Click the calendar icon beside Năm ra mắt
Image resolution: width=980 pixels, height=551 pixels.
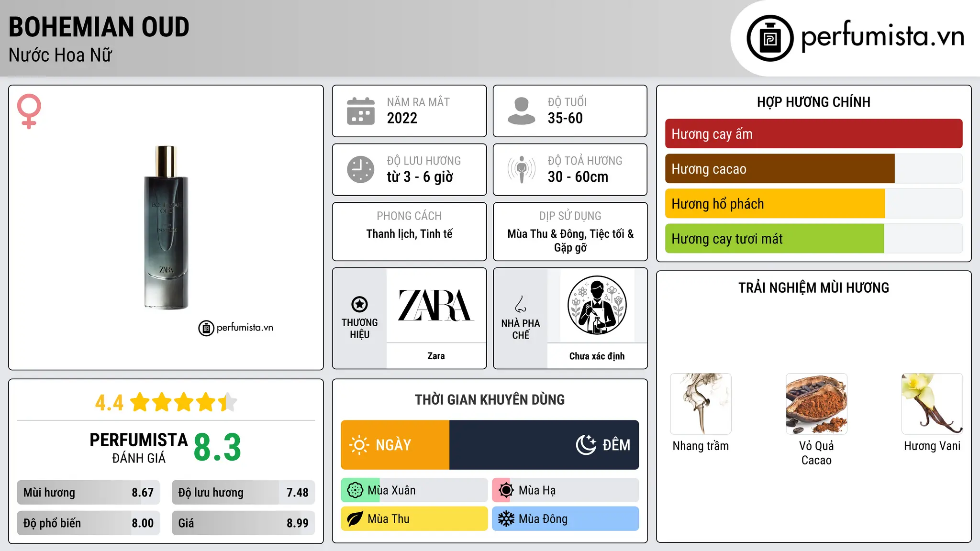click(x=361, y=111)
